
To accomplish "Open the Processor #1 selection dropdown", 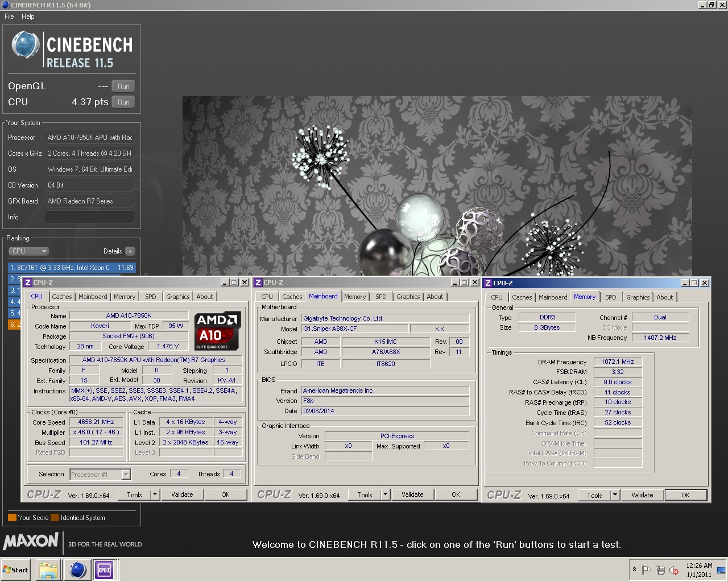I will click(100, 475).
